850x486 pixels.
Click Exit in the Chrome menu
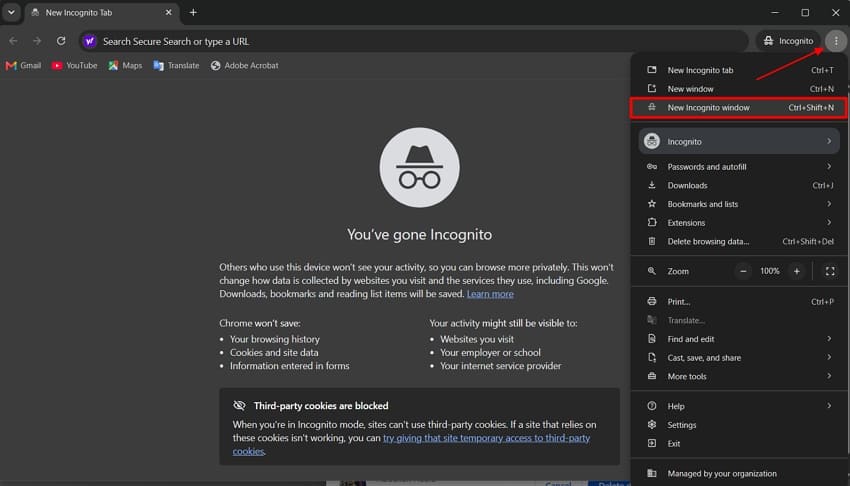[739, 444]
